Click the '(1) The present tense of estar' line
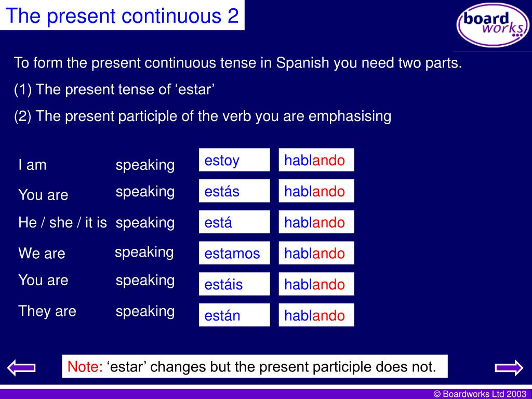Viewport: 532px width, 399px height. 114,89
